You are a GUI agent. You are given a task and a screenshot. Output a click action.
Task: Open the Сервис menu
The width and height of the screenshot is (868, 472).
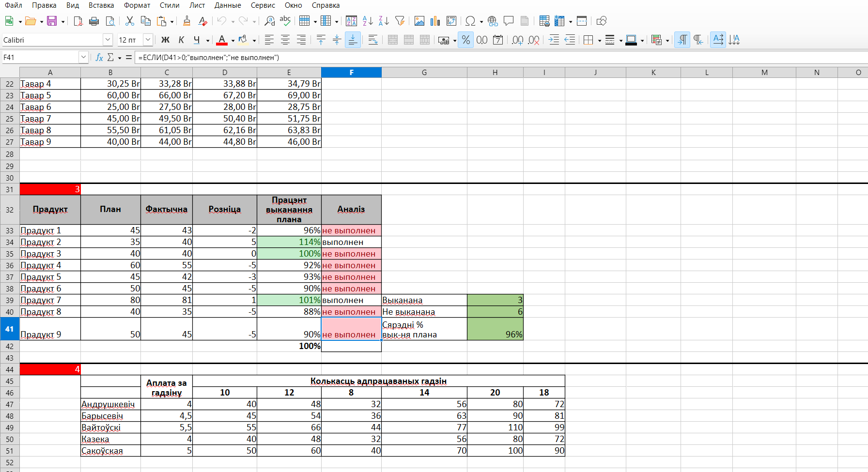click(x=263, y=5)
